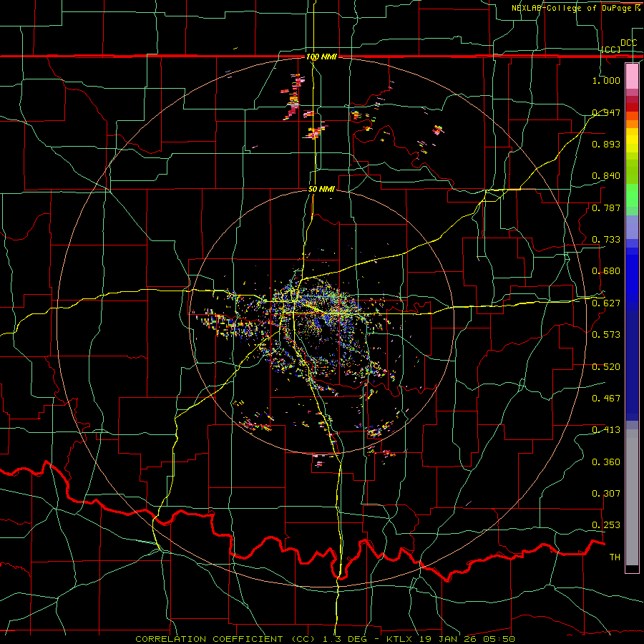Click the 0.467 legend value
The width and height of the screenshot is (644, 644).
[x=606, y=399]
